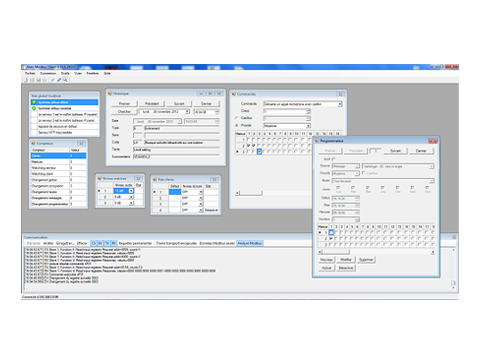This screenshot has width=480, height=360.
Task: Open the Vues menu
Action: (78, 73)
